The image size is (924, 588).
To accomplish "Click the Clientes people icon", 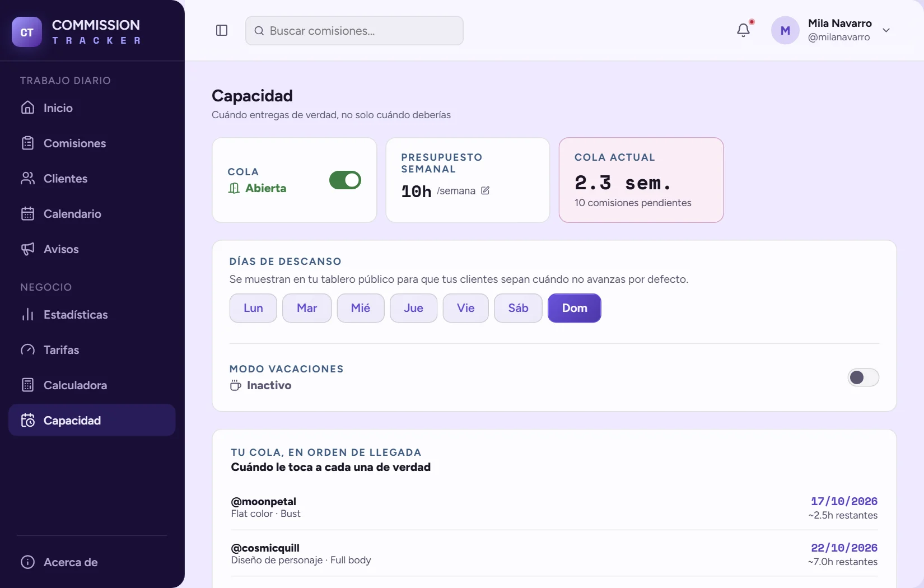I will pyautogui.click(x=27, y=178).
